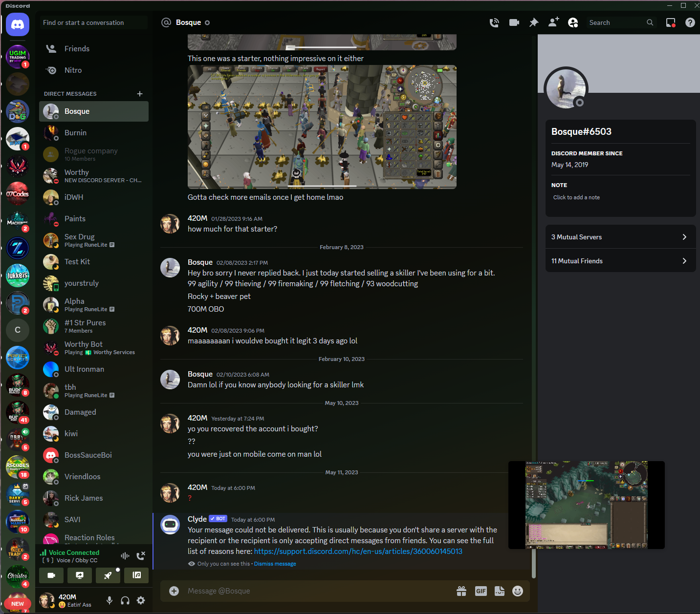Viewport: 700px width, 614px height.
Task: Open the Rogue company group DM
Action: click(x=94, y=154)
